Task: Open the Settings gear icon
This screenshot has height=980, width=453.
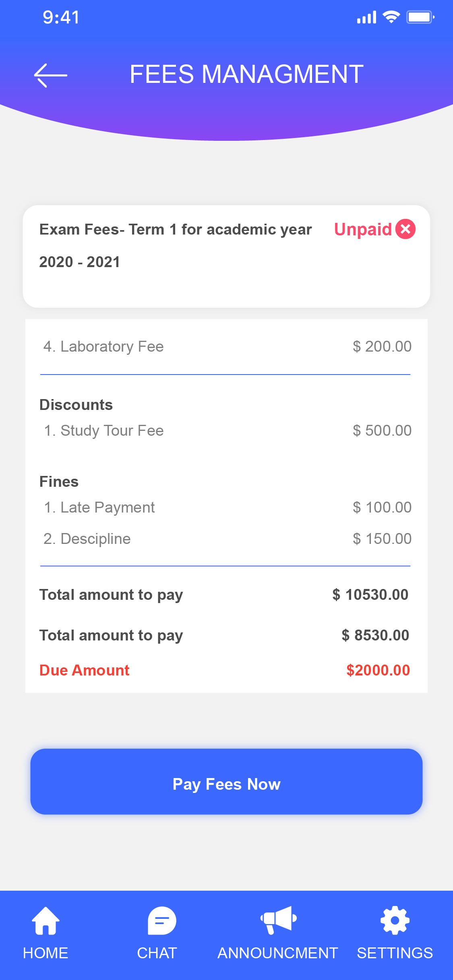Action: tap(395, 920)
